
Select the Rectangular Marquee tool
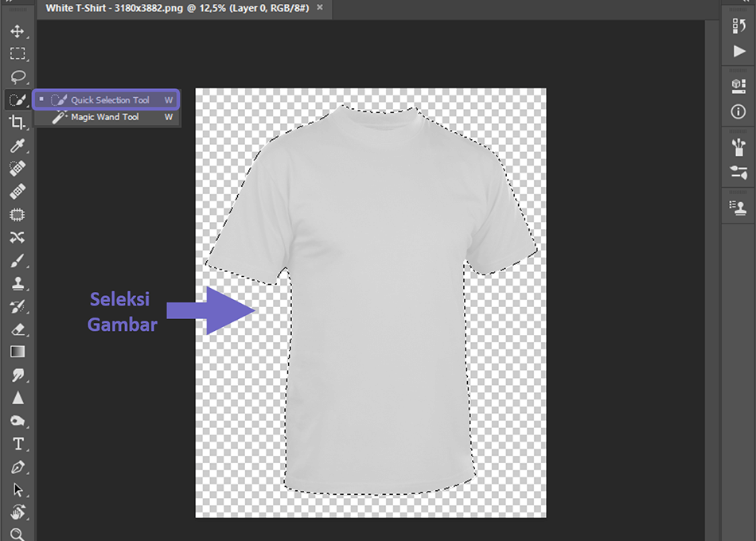pos(18,53)
